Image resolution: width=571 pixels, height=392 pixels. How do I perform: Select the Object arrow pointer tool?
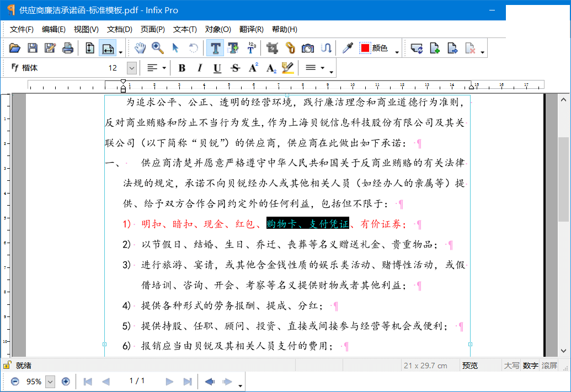175,48
